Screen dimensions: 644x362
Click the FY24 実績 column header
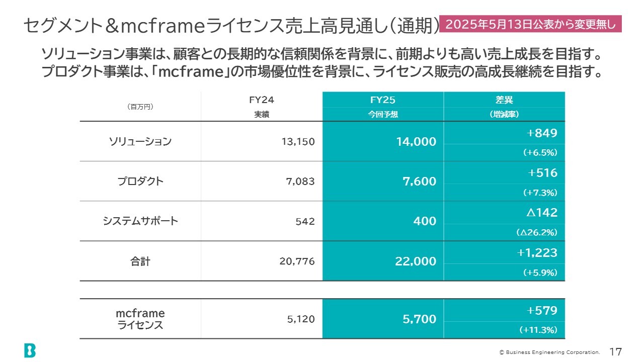(x=262, y=107)
